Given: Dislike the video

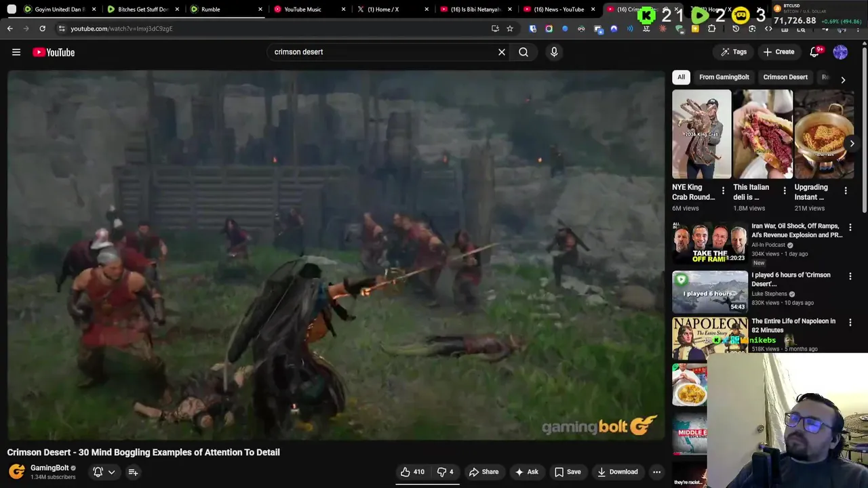Looking at the screenshot, I should point(446,472).
